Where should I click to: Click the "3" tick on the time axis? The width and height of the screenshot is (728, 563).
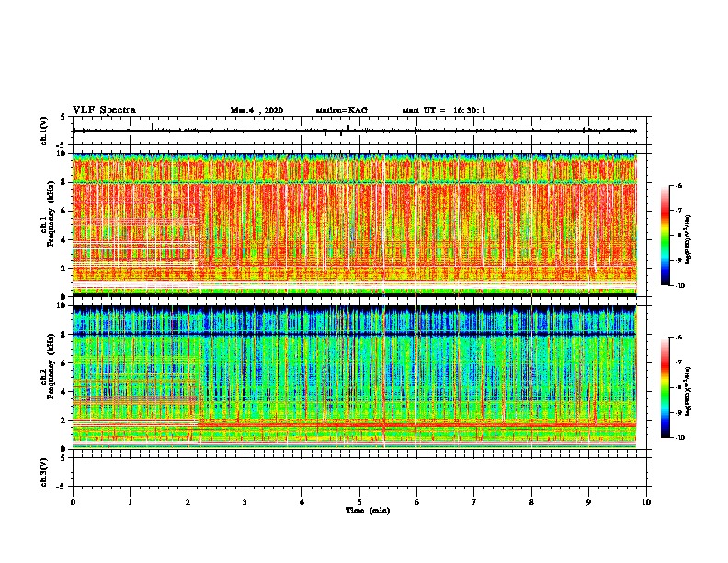tap(245, 502)
